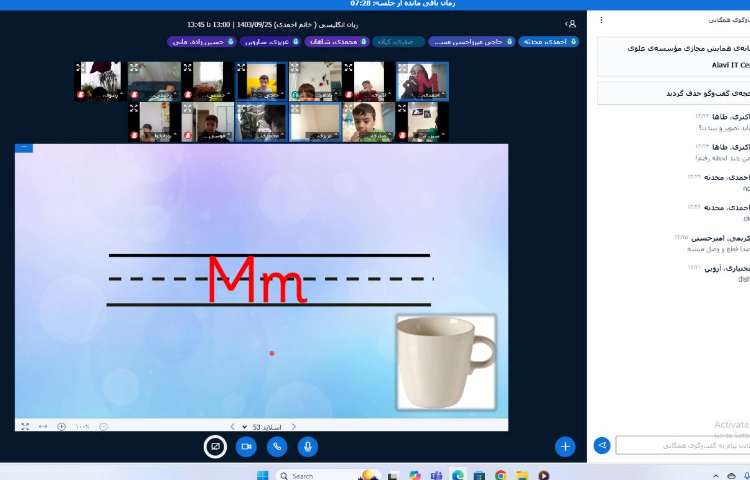This screenshot has width=750, height=480.
Task: Open the blue plus actions menu
Action: point(565,447)
